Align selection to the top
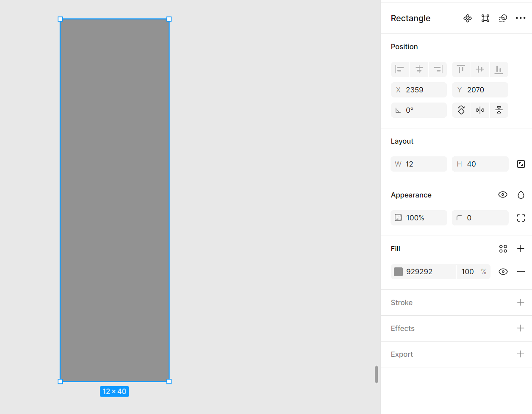The height and width of the screenshot is (414, 532). point(461,69)
